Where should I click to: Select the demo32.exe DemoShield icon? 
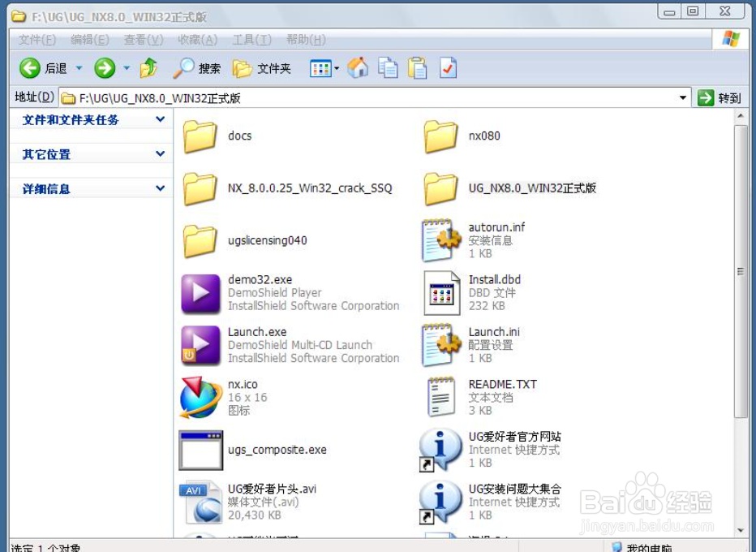(x=201, y=293)
